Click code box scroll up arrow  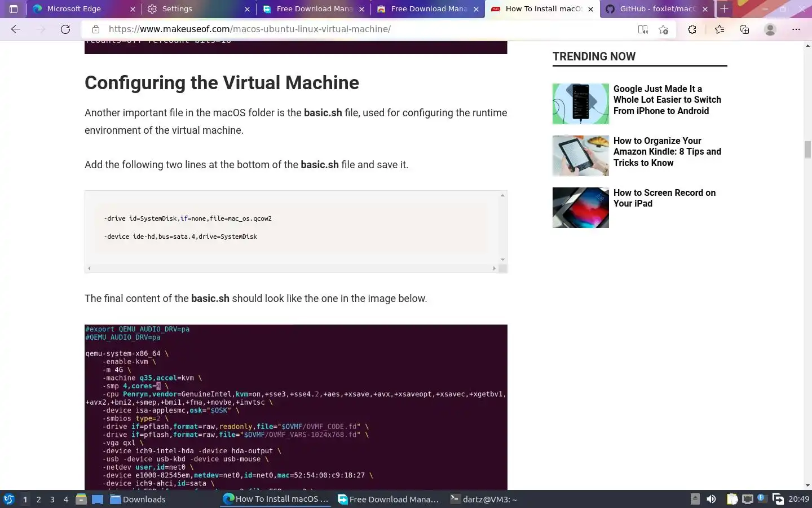502,195
